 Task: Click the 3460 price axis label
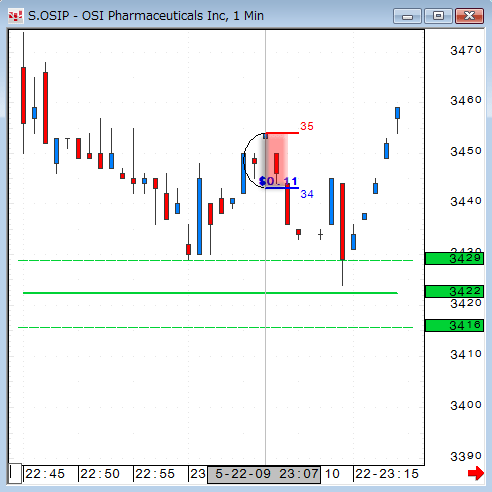pos(466,100)
